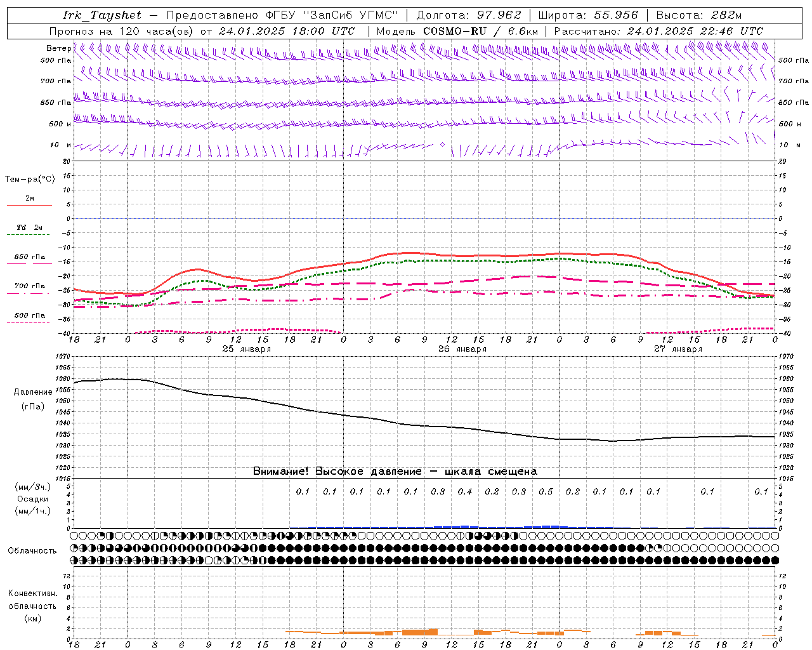
Task: Click the 'Прогноз на 120 часа(ов)' forecast text
Action: pos(121,31)
